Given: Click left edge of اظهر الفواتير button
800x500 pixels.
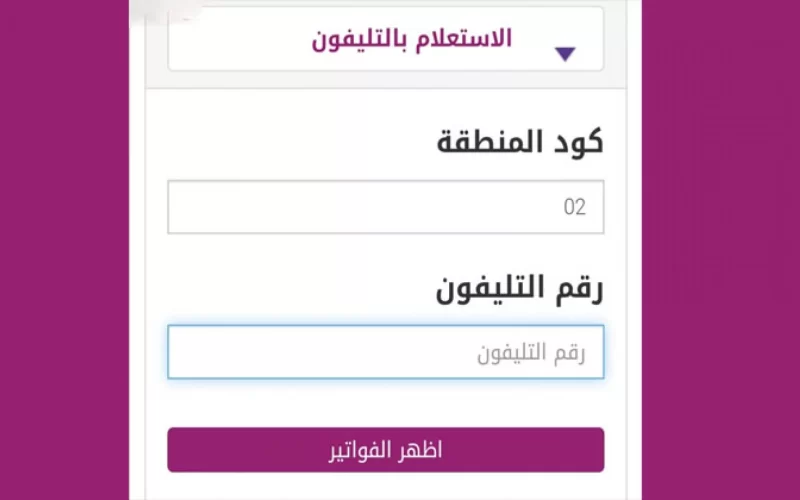Looking at the screenshot, I should click(180, 450).
